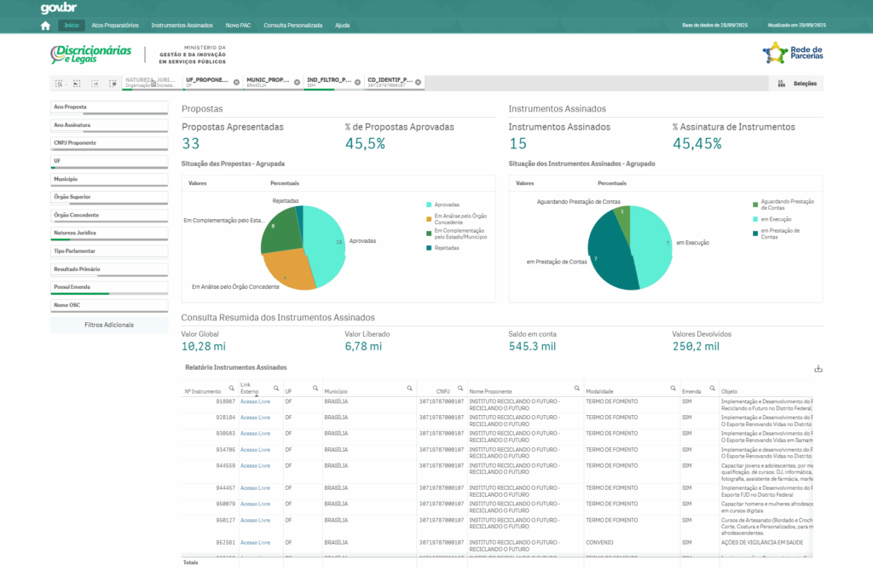Remove the MUNIC_PROPONENTE selection chip
Image resolution: width=873 pixels, height=588 pixels.
297,83
